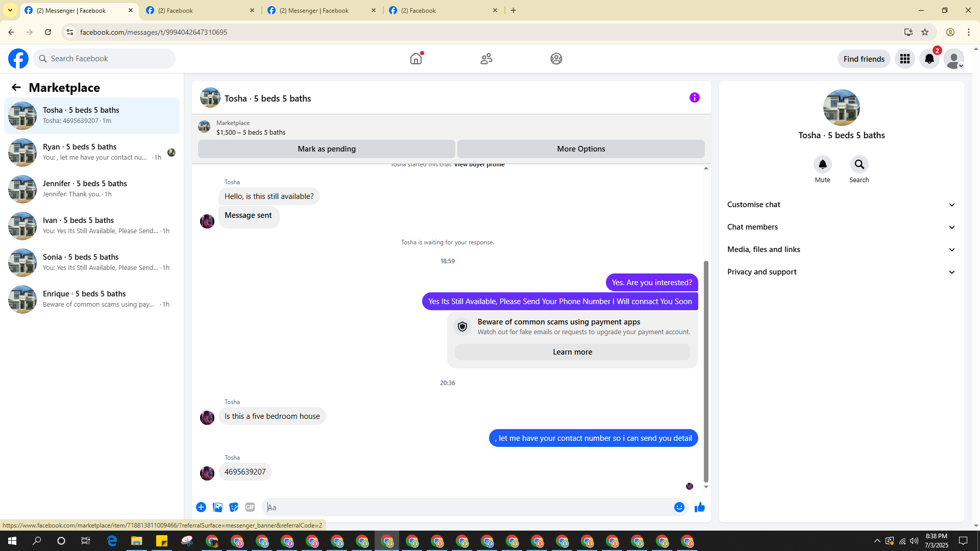Mute the Tosha conversation
This screenshot has width=980, height=551.
click(822, 165)
